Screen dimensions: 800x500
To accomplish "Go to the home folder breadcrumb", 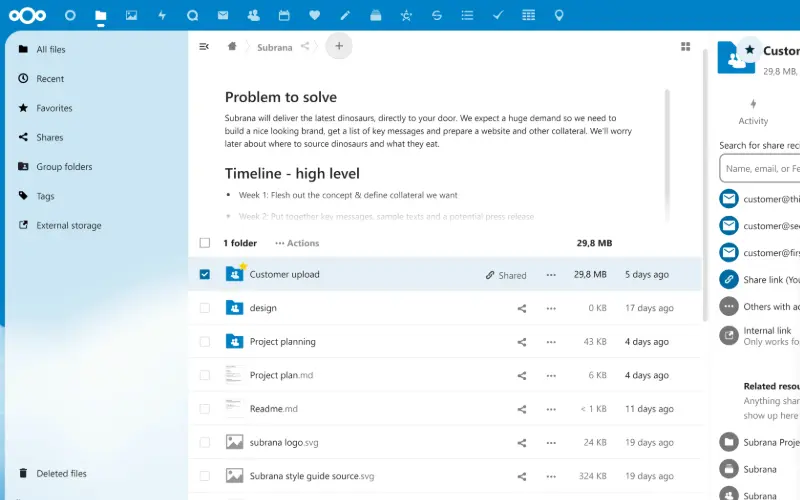I will [x=232, y=46].
